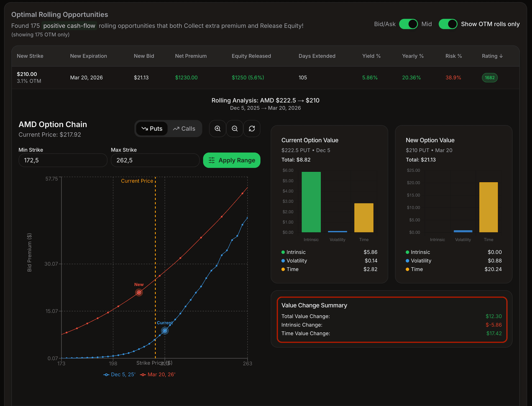Click inside the Max Strike input field
Screen dimensions: 532x406
click(x=155, y=160)
